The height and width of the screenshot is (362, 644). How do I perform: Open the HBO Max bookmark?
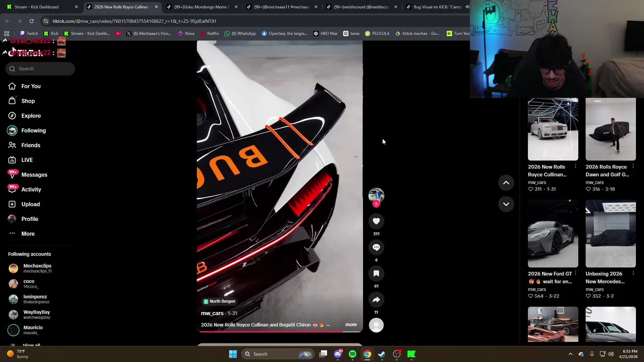[x=326, y=34]
